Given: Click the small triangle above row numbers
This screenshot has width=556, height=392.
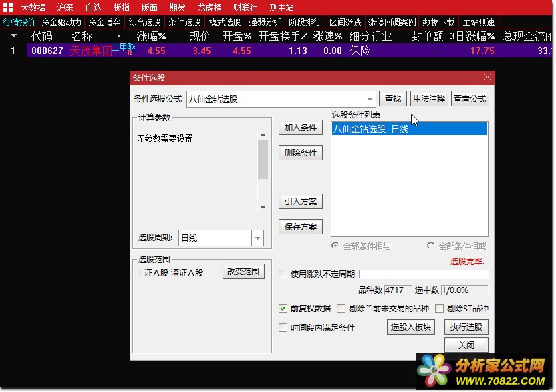Looking at the screenshot, I should [14, 36].
